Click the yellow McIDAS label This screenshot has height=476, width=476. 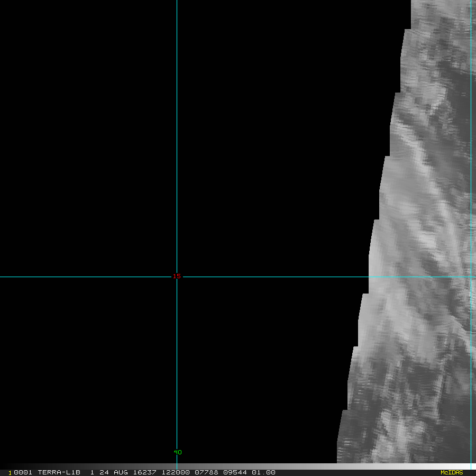(451, 472)
